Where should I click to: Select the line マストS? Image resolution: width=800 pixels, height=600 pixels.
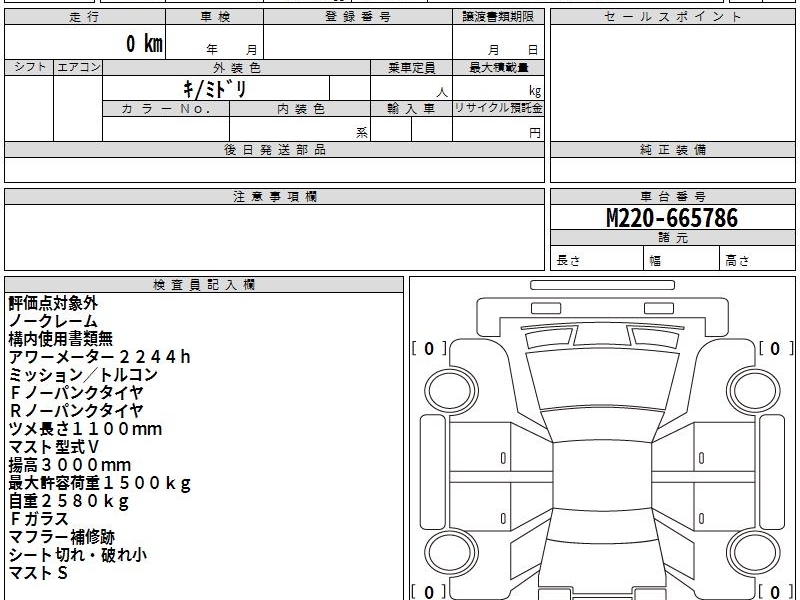point(38,573)
